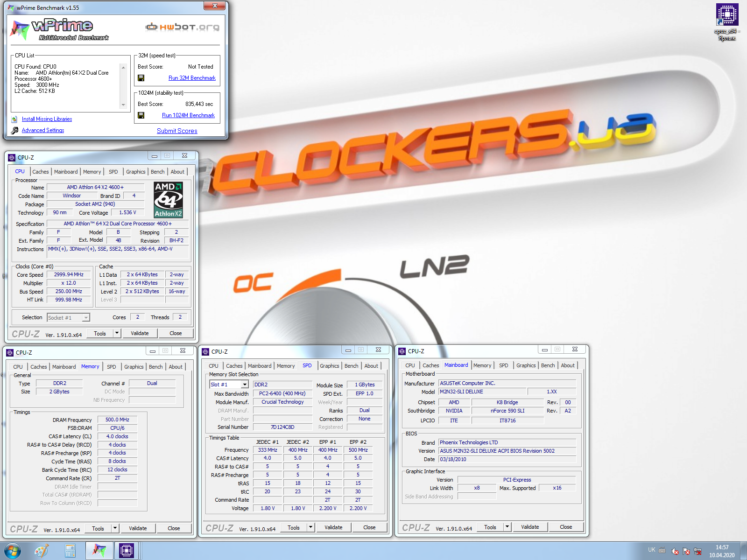This screenshot has width=747, height=560.
Task: Click the Advanced Settings wrench icon
Action: [x=14, y=130]
